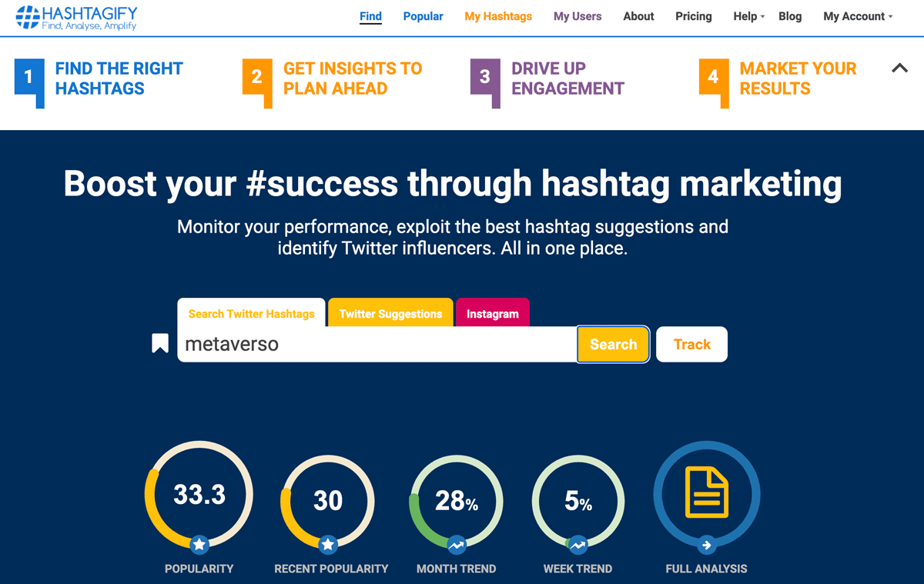Click the Track button

(691, 344)
